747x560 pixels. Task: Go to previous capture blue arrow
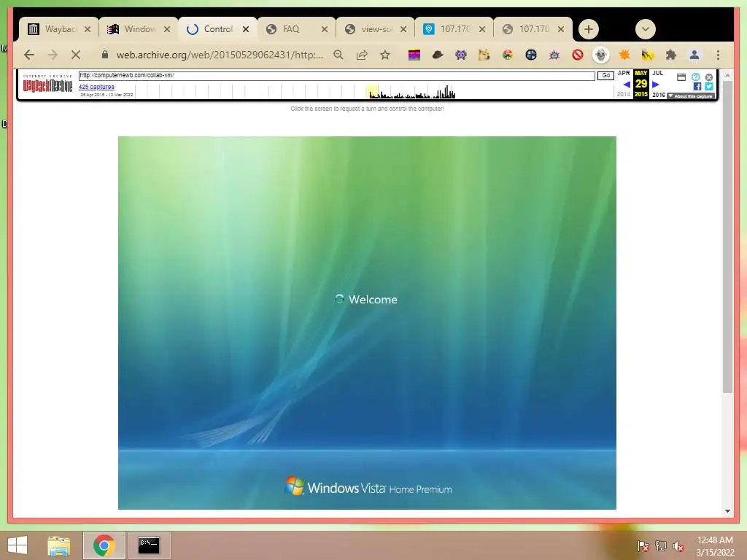[627, 85]
